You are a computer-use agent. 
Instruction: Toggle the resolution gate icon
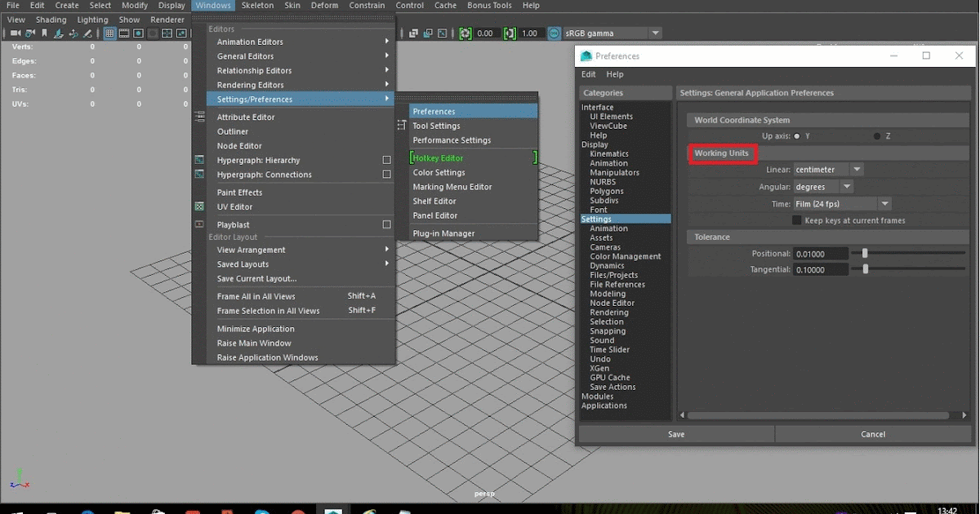[x=139, y=33]
